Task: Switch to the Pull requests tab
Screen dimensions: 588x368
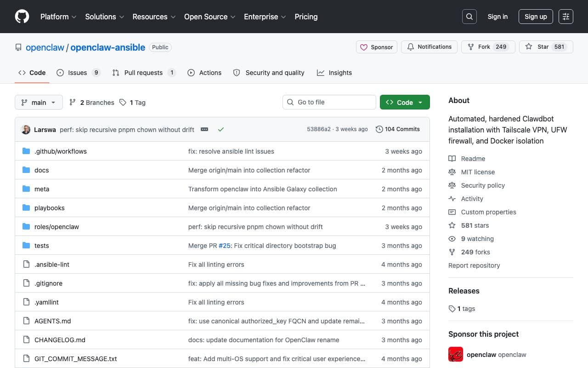Action: pos(144,73)
